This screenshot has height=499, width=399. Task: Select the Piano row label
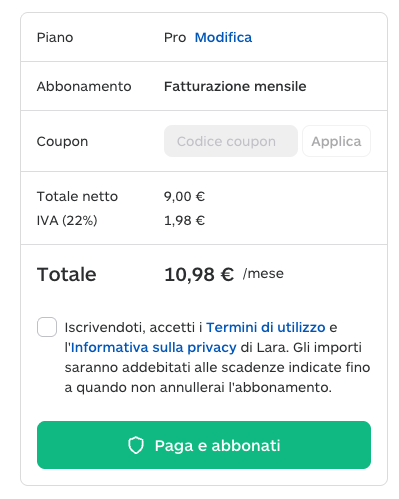coord(55,37)
